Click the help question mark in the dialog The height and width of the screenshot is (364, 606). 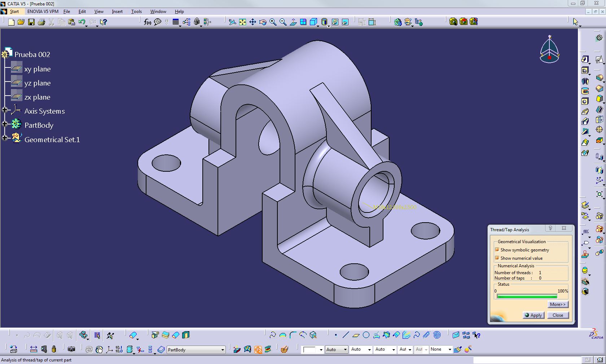[550, 228]
